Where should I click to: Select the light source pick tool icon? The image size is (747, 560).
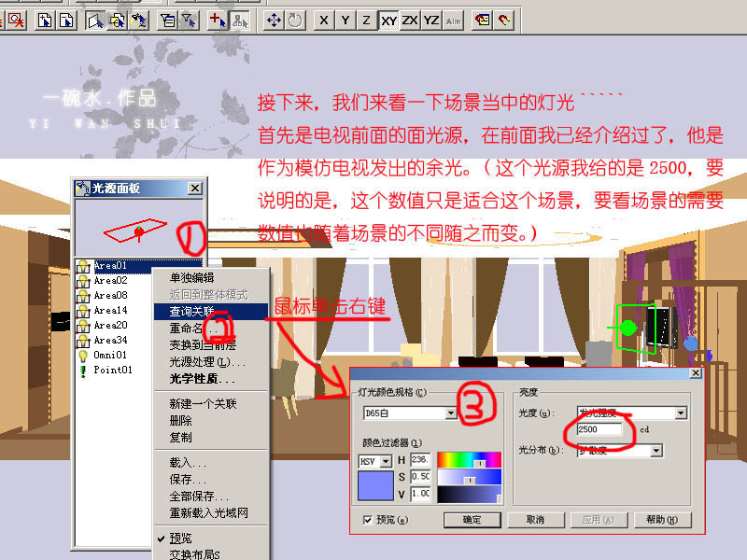[x=138, y=21]
